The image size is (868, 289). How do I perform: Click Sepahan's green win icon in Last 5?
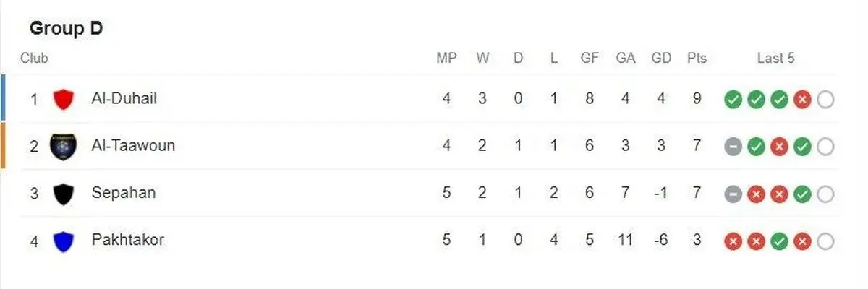pyautogui.click(x=802, y=194)
